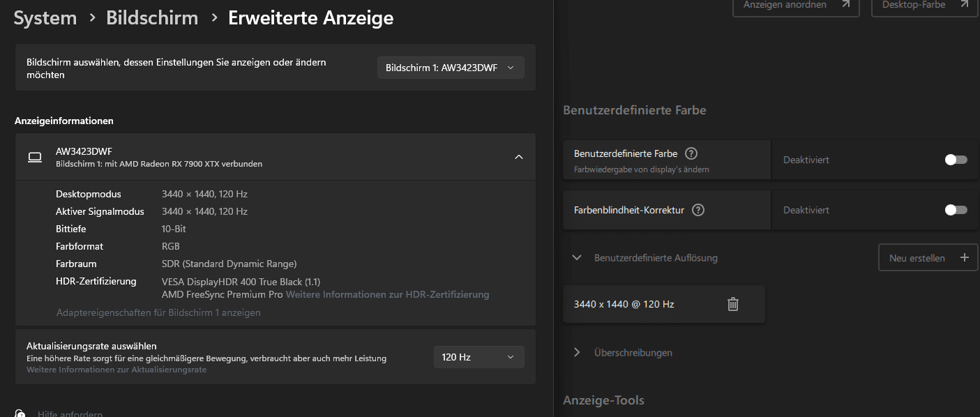This screenshot has height=417, width=980.
Task: Click the Neu erstellen button
Action: tap(928, 257)
